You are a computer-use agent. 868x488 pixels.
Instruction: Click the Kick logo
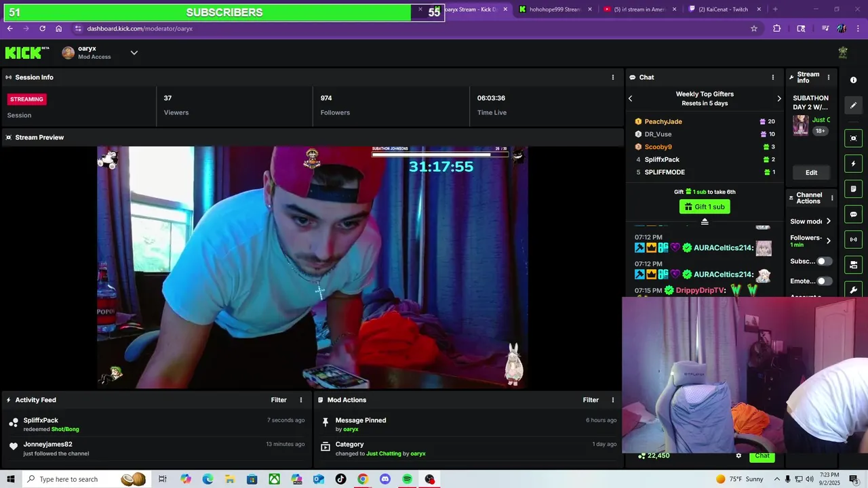(27, 53)
